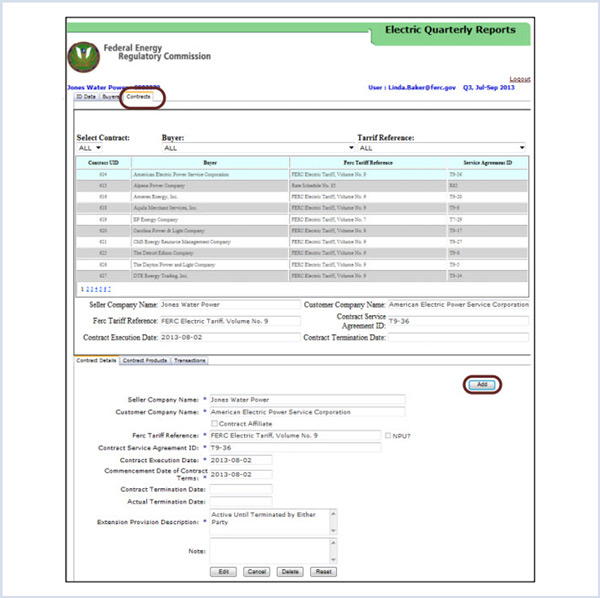Sort by the Contract UID column header
600x598 pixels.
[103, 162]
